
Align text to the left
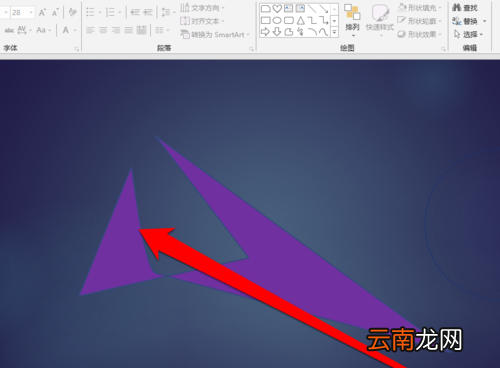(90, 30)
